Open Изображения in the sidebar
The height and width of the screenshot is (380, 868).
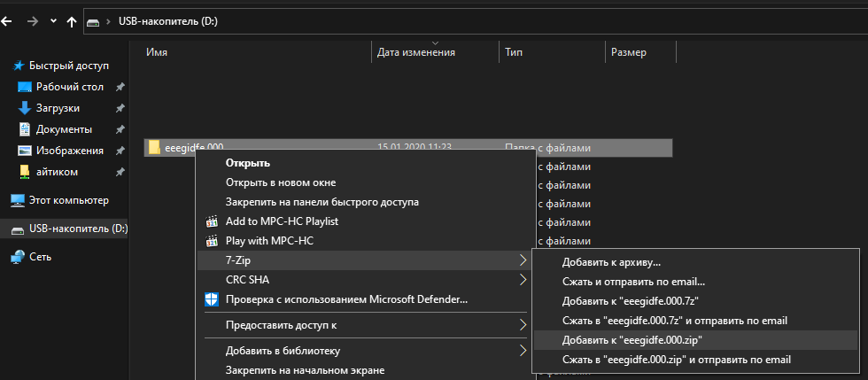(x=70, y=151)
